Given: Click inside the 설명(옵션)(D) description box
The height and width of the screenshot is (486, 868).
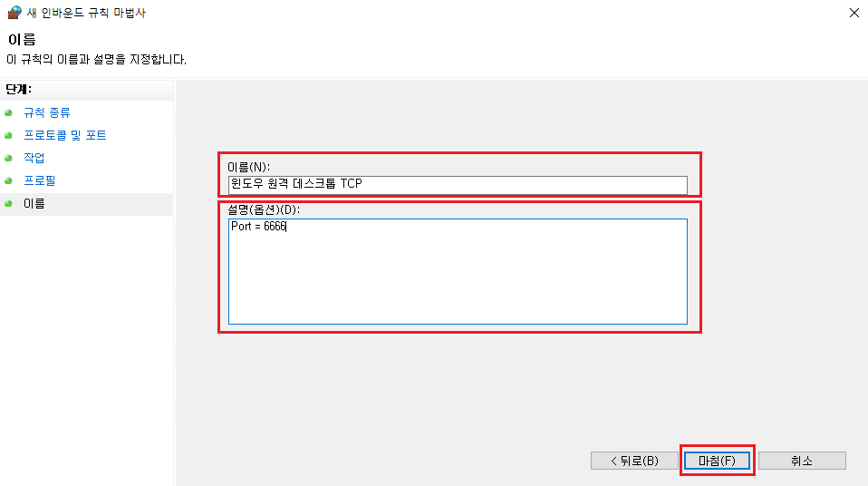Looking at the screenshot, I should click(458, 271).
